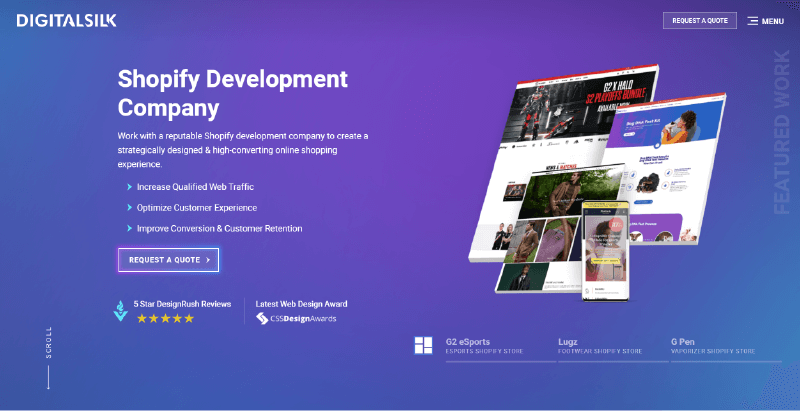Click the mobile phone mockup
Viewport: 800px width, 412px height.
(606, 250)
